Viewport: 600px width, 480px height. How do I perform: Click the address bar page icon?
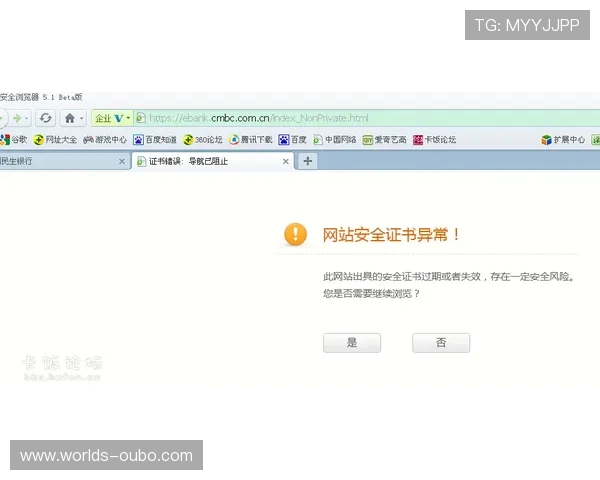(141, 118)
